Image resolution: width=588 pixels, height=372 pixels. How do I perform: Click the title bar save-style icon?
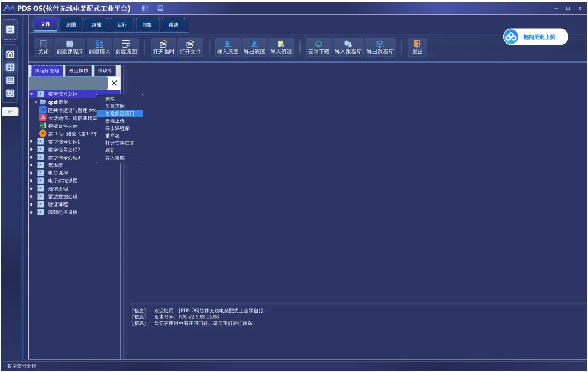[x=160, y=8]
